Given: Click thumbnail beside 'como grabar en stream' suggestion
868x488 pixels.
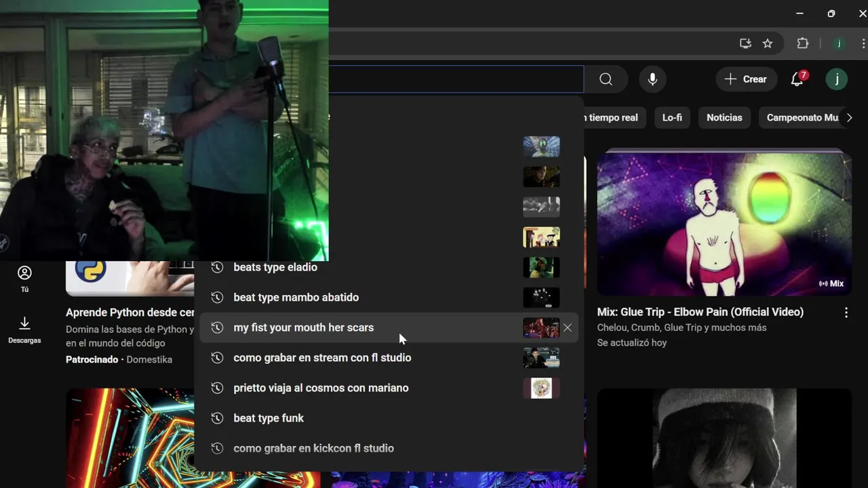Looking at the screenshot, I should tap(541, 357).
